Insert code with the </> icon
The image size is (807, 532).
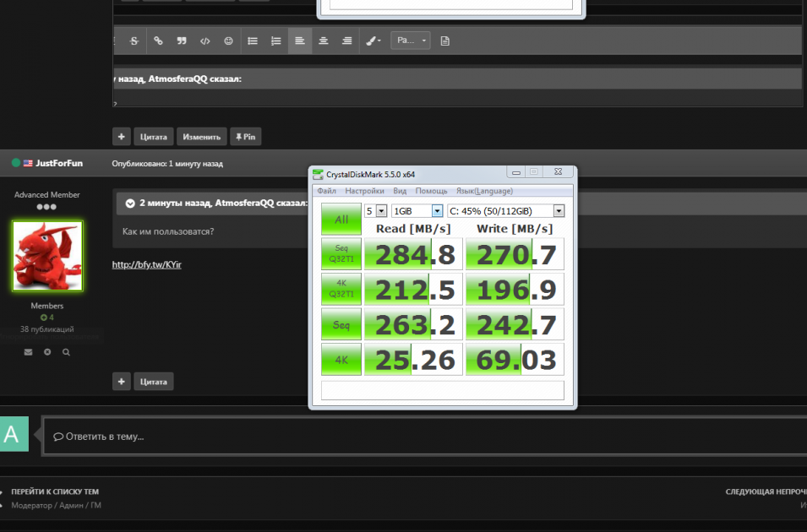(205, 41)
